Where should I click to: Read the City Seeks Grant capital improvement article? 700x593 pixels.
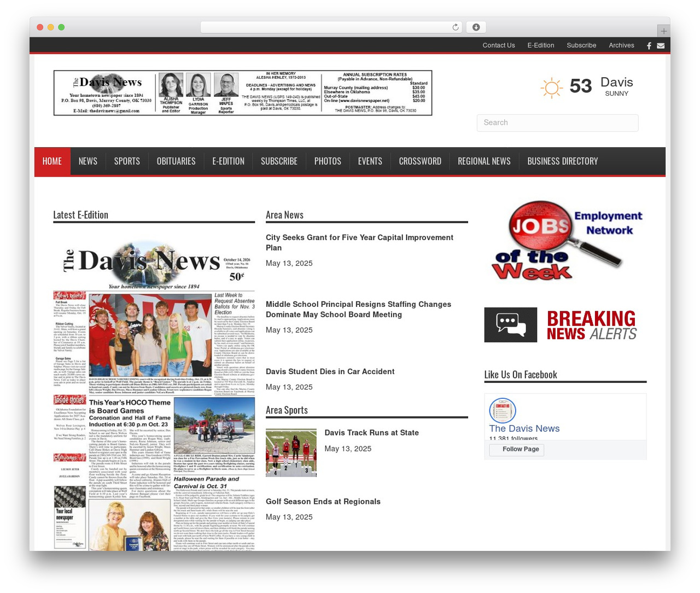(359, 242)
